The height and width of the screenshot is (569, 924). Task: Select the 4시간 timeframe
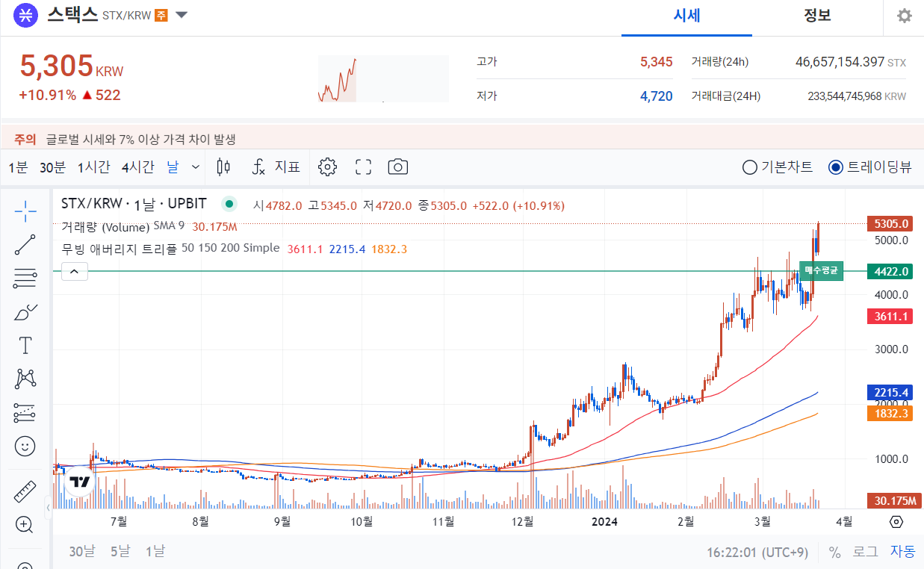click(x=138, y=167)
